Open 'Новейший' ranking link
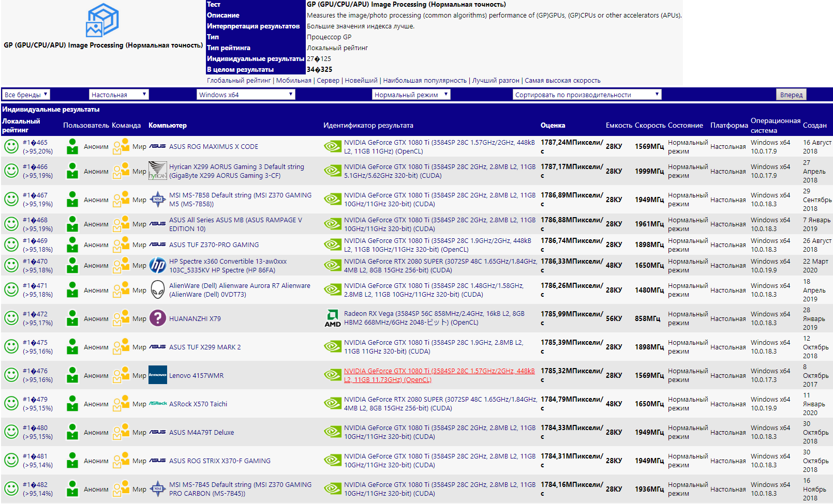The height and width of the screenshot is (504, 833). (x=361, y=80)
